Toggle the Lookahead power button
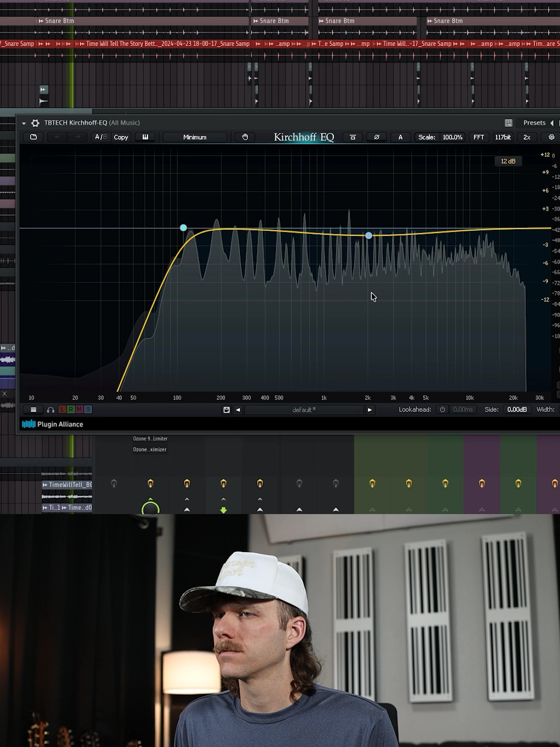This screenshot has height=747, width=560. 442,409
